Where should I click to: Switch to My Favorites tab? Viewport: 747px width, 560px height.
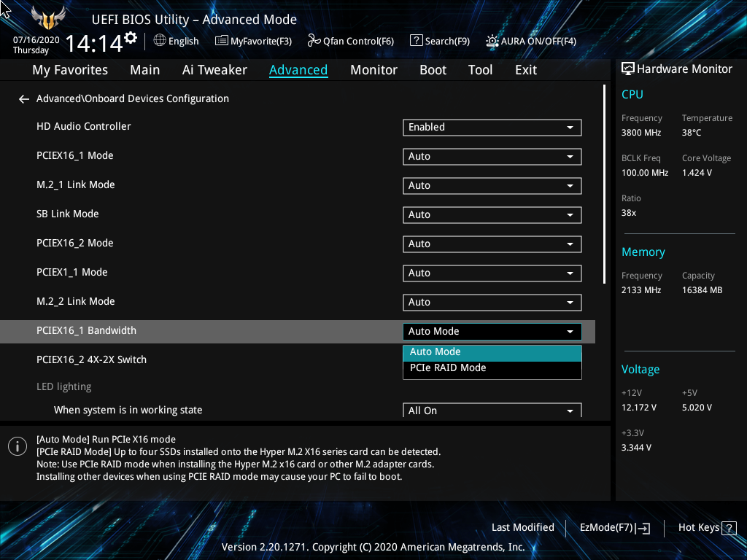coord(70,70)
